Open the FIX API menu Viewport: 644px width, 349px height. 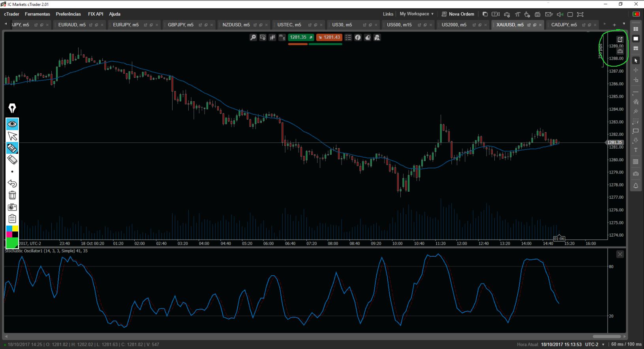(96, 14)
